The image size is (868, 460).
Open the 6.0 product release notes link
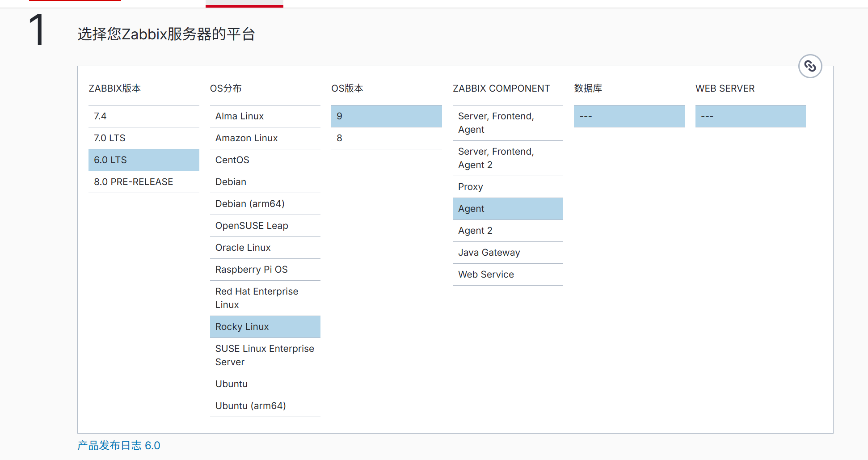pyautogui.click(x=119, y=446)
